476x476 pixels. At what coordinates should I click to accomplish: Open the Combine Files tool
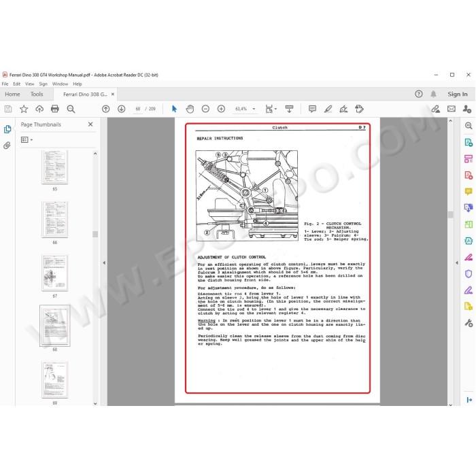(469, 208)
